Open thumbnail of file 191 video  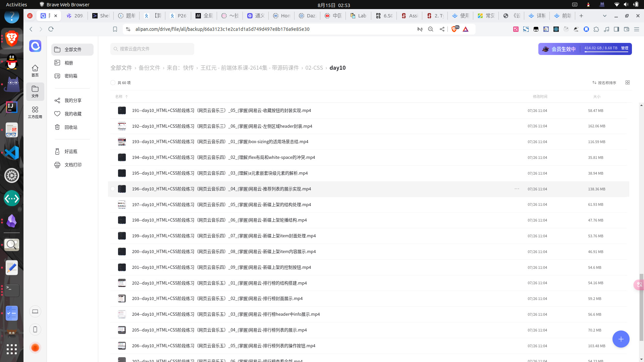click(122, 111)
